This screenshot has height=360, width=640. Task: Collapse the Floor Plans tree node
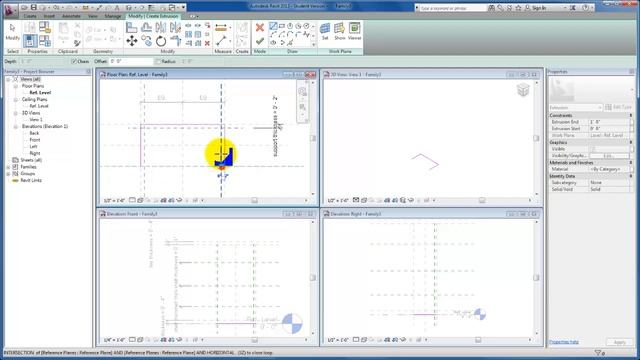16,86
